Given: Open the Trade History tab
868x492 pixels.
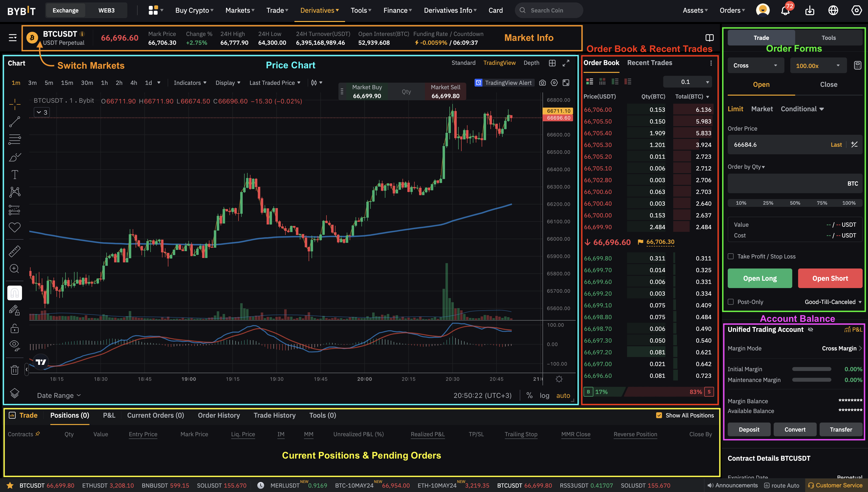Looking at the screenshot, I should (x=274, y=415).
